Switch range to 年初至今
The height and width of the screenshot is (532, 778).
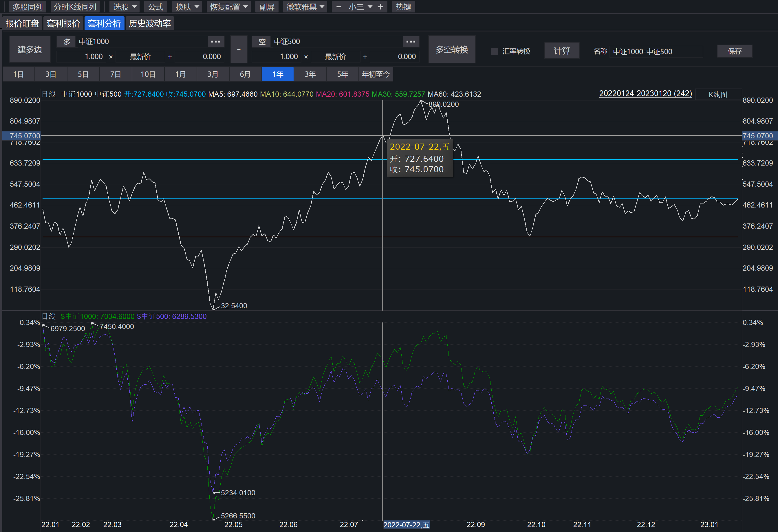375,74
